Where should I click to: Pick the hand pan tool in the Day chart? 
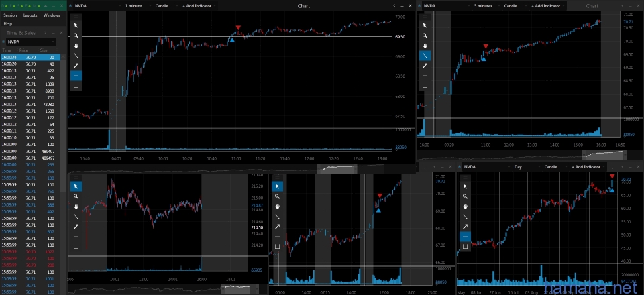[x=465, y=206]
